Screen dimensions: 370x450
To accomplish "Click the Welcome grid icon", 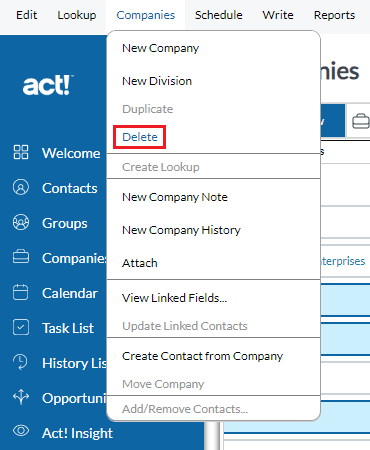I will (x=21, y=152).
